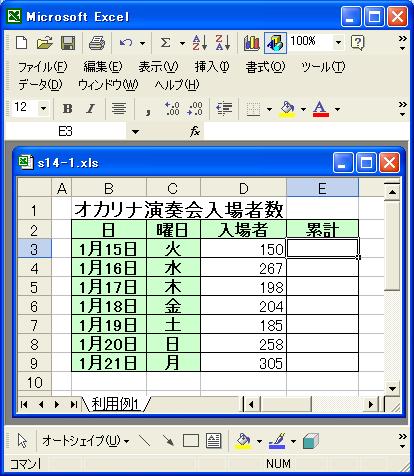
Task: Click column header D
Action: tap(243, 188)
